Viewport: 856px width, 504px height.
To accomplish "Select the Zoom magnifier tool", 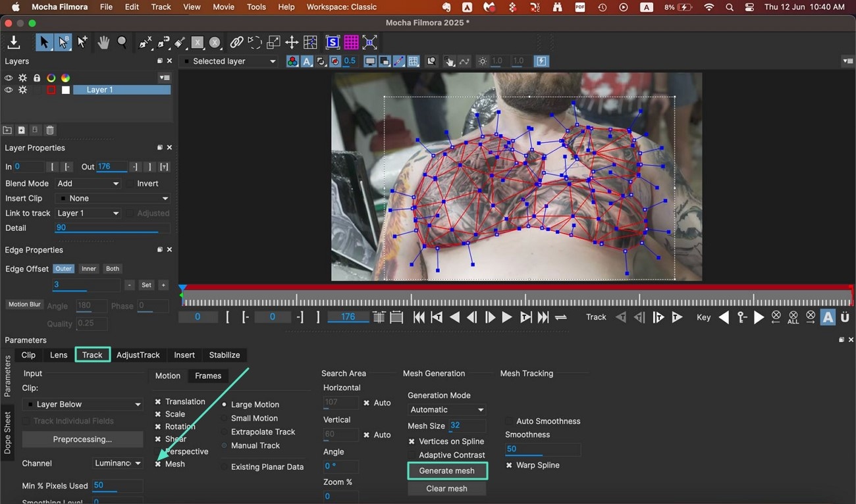I will pyautogui.click(x=122, y=43).
